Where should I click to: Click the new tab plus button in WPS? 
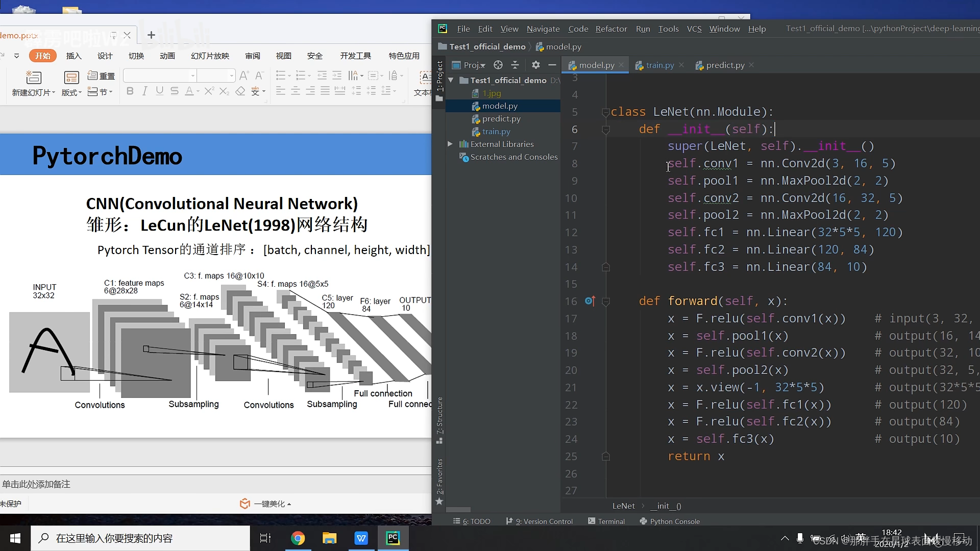(151, 35)
